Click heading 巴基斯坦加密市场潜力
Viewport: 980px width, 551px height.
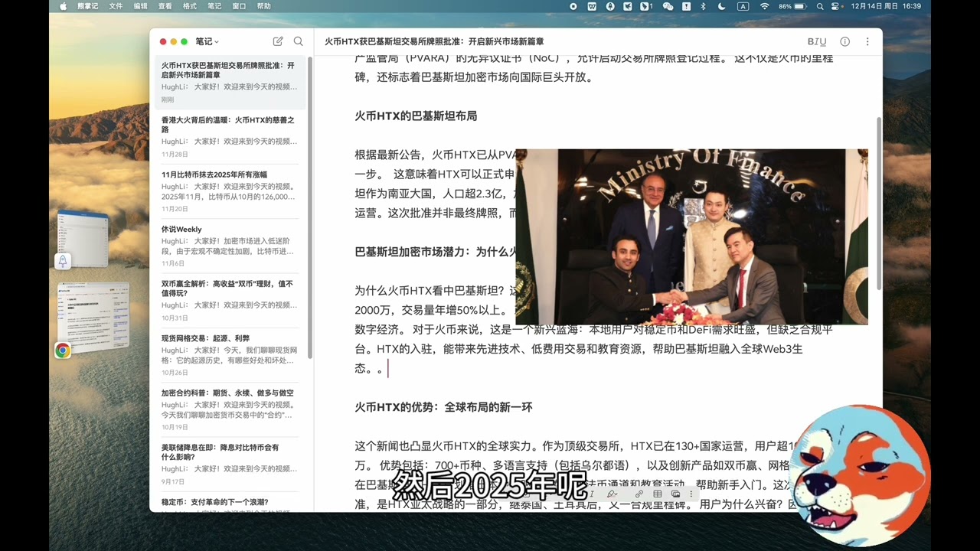[435, 252]
